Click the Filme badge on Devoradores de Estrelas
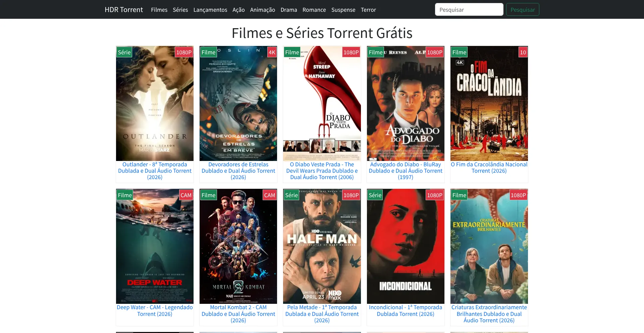 208,52
